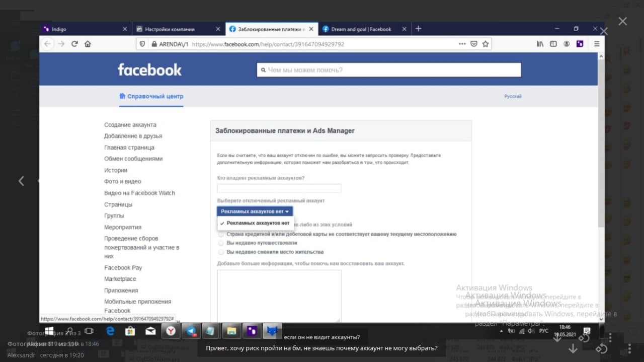
Task: Open the Firefox Library icon
Action: point(540,44)
